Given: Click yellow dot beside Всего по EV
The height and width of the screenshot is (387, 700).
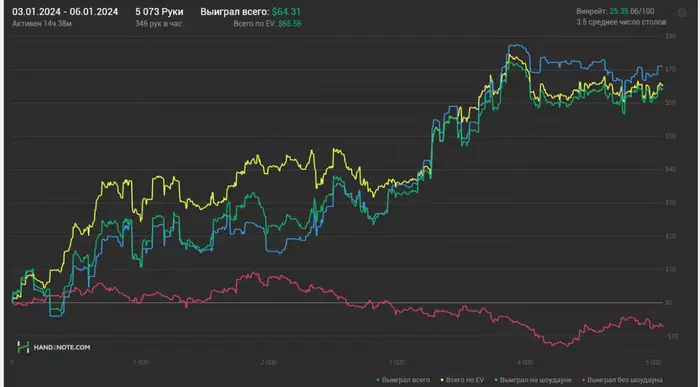Looking at the screenshot, I should [442, 380].
